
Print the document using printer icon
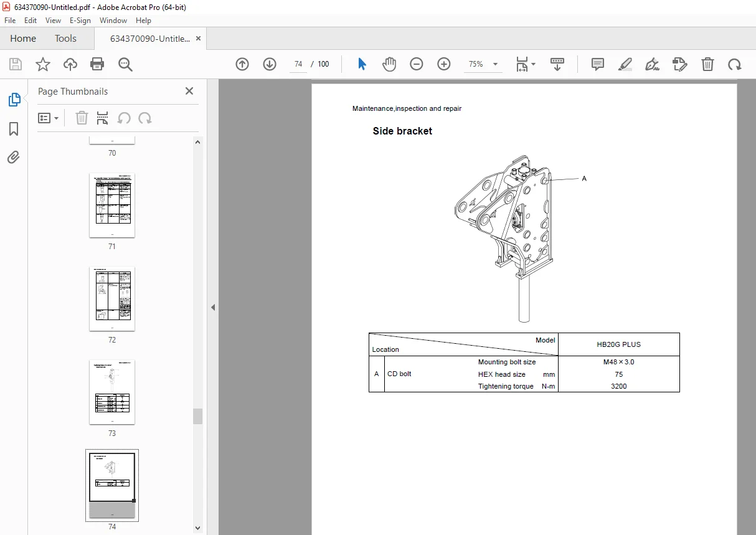97,64
